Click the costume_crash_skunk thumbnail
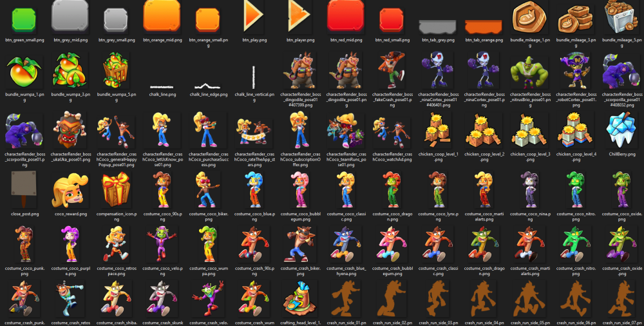 (162, 298)
